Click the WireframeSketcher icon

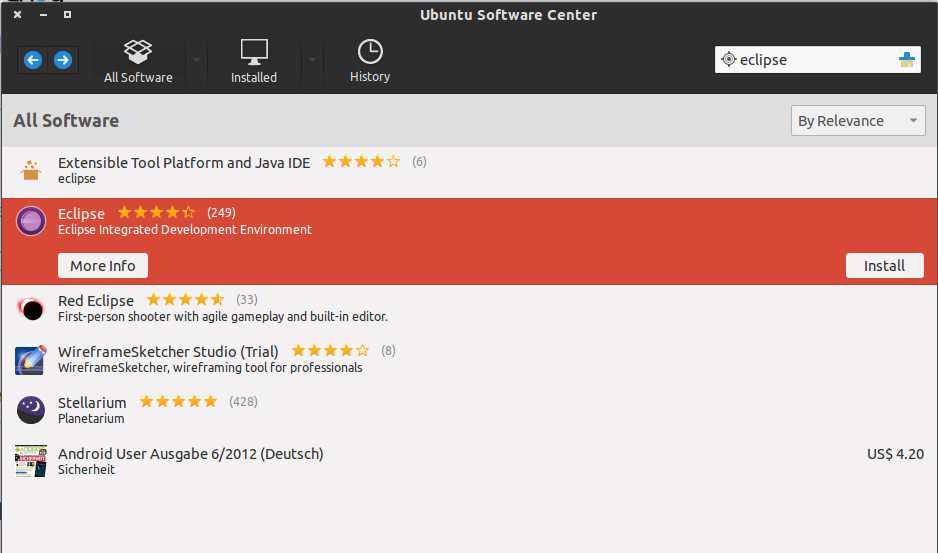coord(31,360)
